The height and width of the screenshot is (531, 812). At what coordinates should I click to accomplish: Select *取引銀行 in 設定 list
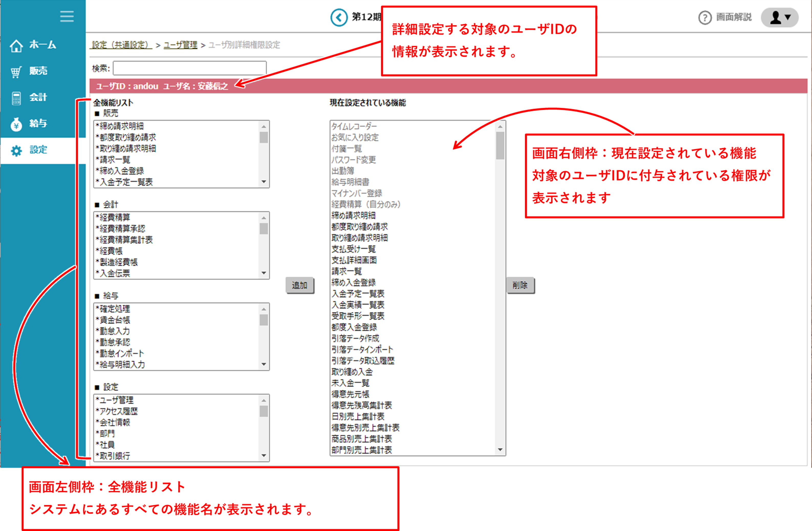point(176,456)
